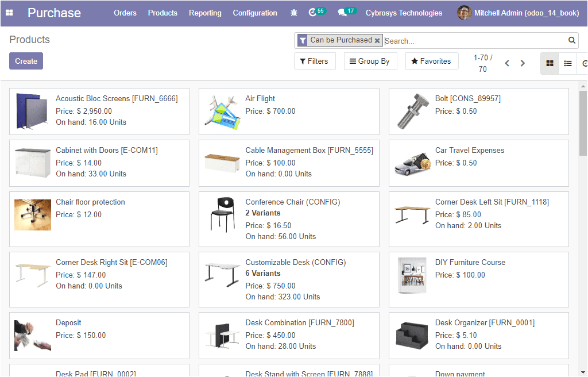Open Car Travel Expenses product image
588x377 pixels.
coord(412,164)
